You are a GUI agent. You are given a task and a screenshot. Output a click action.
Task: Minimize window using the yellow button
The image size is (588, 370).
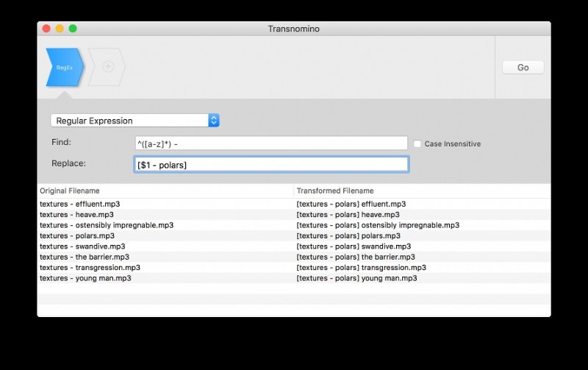60,29
